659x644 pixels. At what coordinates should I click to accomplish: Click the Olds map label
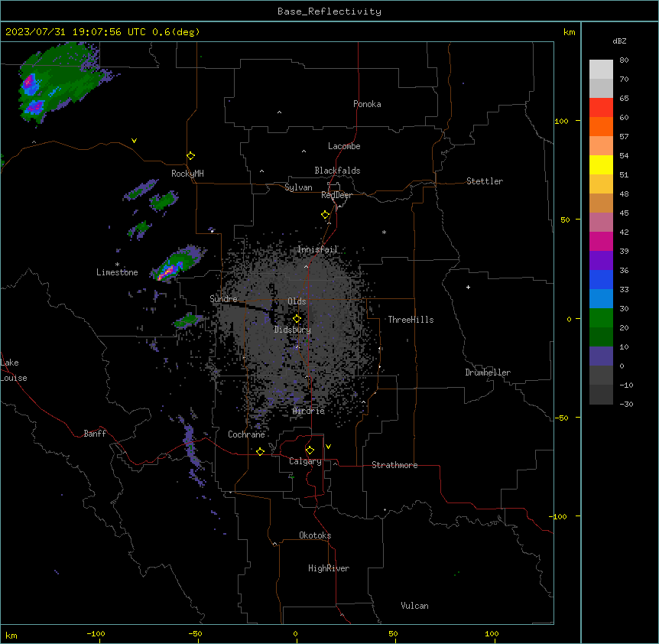click(297, 301)
